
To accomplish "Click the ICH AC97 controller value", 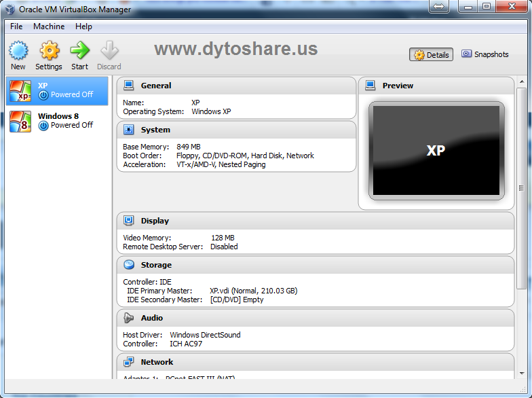I will pos(186,344).
